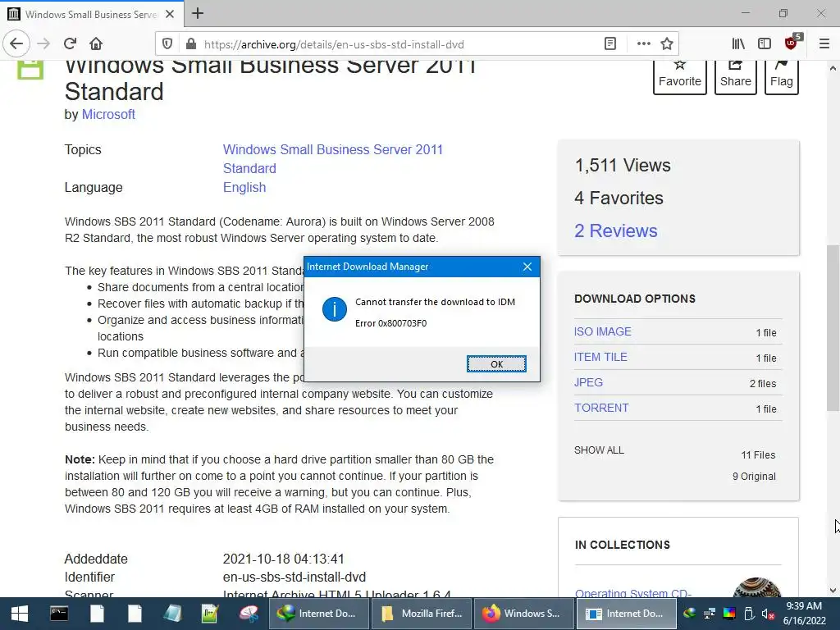This screenshot has width=840, height=630.
Task: Click the muted volume tray icon
Action: click(x=768, y=614)
